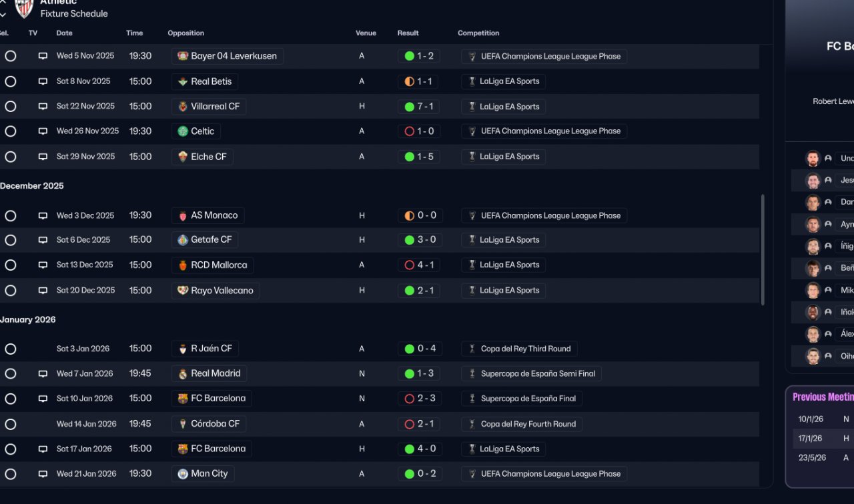Click the Athletic club crest icon
The width and height of the screenshot is (854, 504).
point(24,7)
